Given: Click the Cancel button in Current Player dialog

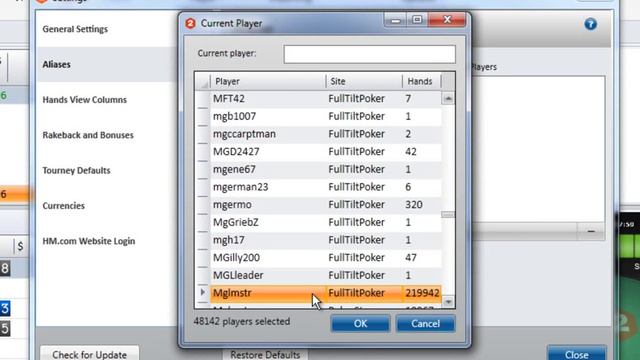Looking at the screenshot, I should click(425, 324).
